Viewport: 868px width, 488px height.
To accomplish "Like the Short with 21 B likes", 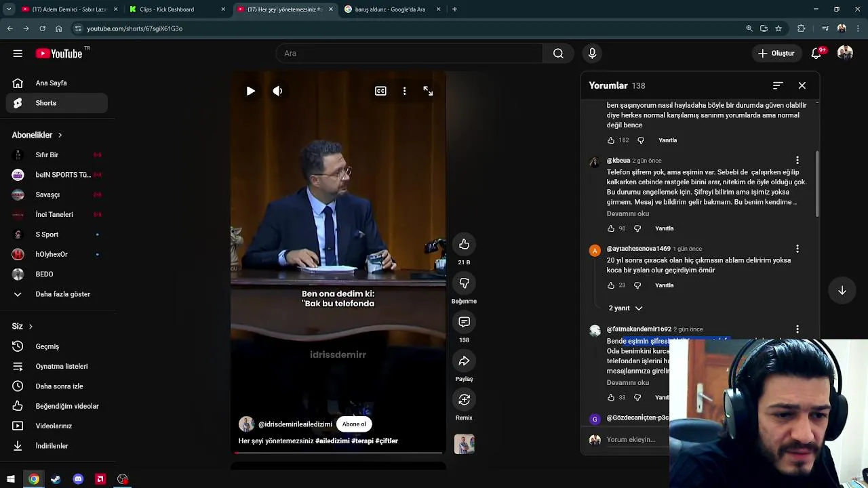I will [464, 244].
